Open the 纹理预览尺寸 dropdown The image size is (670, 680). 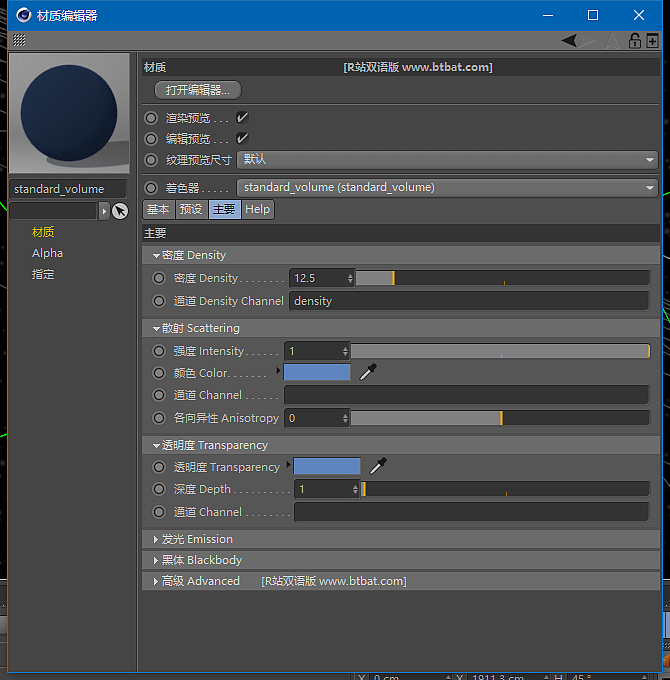[x=447, y=160]
